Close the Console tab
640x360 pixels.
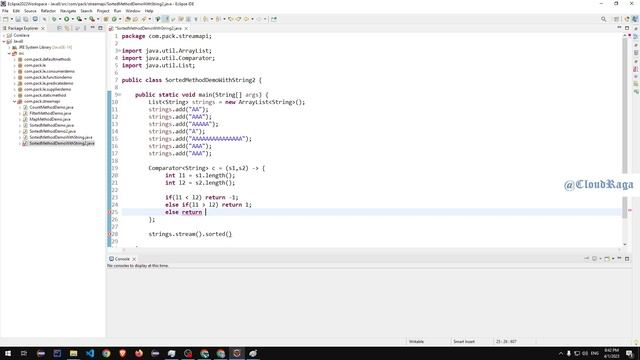(x=134, y=259)
